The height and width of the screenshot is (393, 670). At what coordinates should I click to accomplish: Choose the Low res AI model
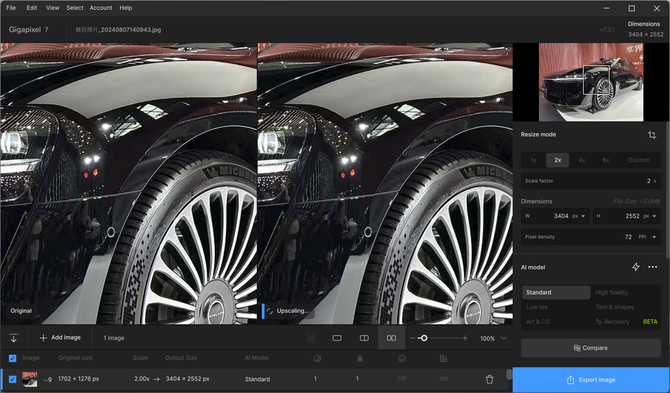(537, 307)
